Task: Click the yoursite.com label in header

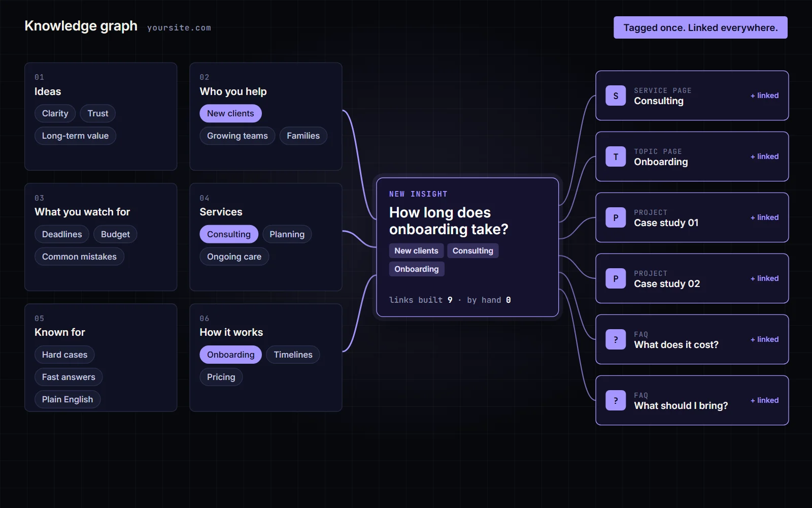Action: pyautogui.click(x=179, y=28)
